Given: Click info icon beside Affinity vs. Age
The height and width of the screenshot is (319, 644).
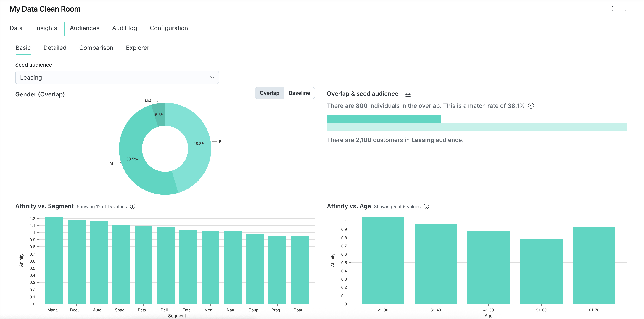Looking at the screenshot, I should [x=426, y=206].
